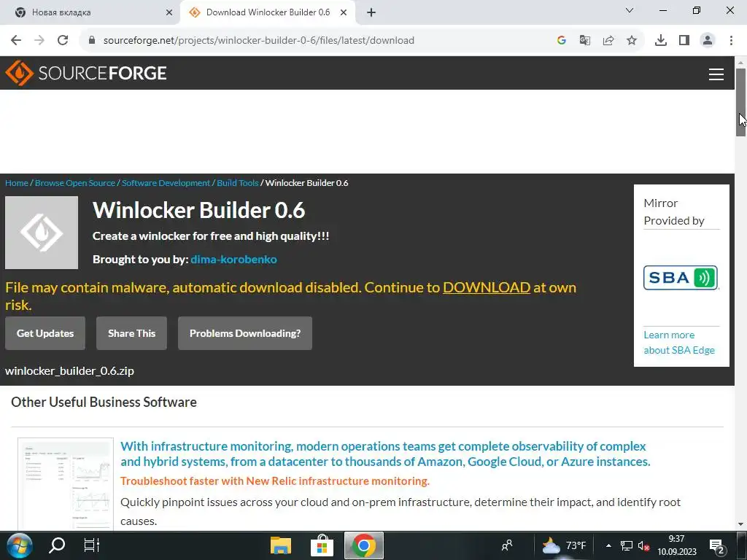This screenshot has height=560, width=747.
Task: Select the Download Winlocker Builder 0.6 tab
Action: point(268,12)
